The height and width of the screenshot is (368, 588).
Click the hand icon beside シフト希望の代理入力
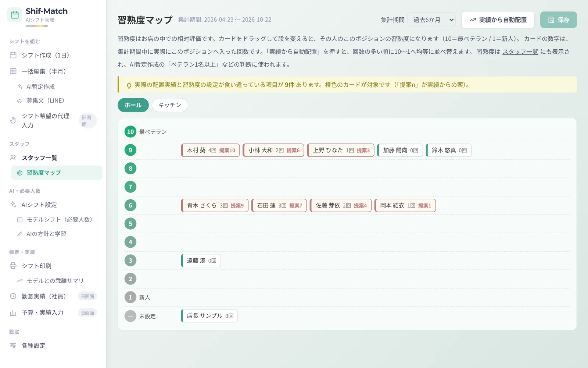tap(13, 120)
